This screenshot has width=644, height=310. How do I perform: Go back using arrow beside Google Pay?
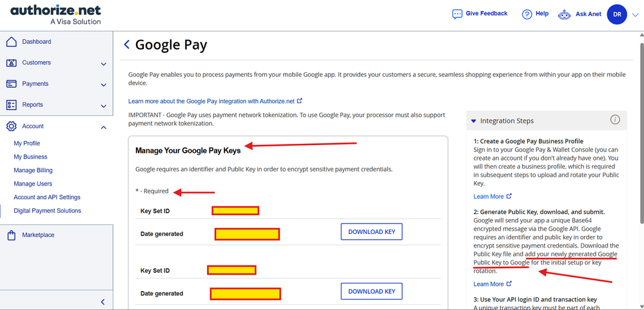[127, 44]
